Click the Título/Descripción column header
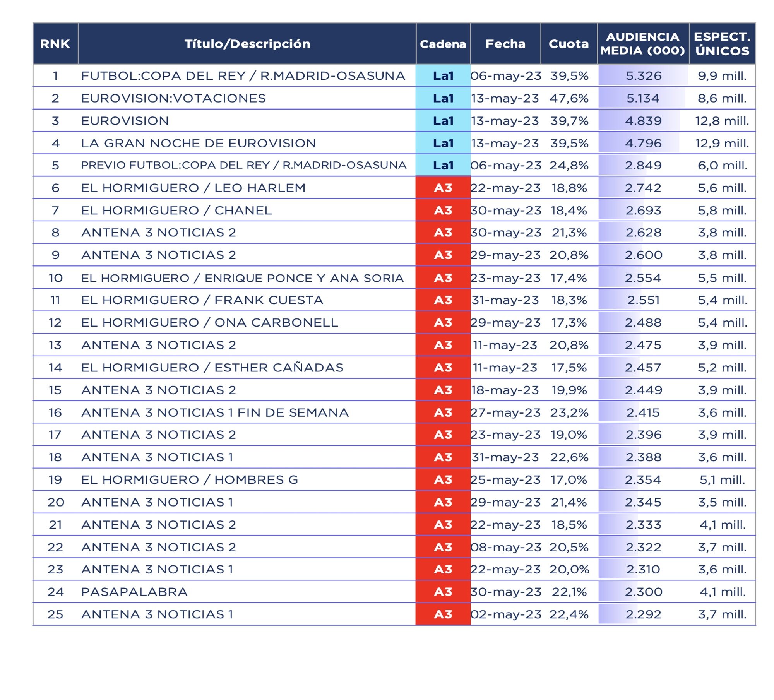Viewport: 774px width, 700px height. tap(247, 44)
